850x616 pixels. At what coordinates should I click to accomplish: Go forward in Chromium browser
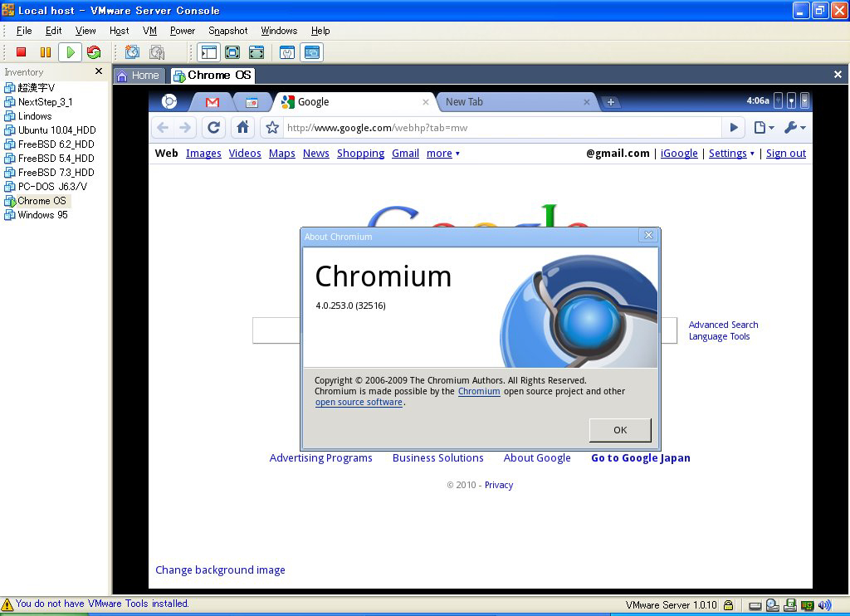pyautogui.click(x=185, y=127)
